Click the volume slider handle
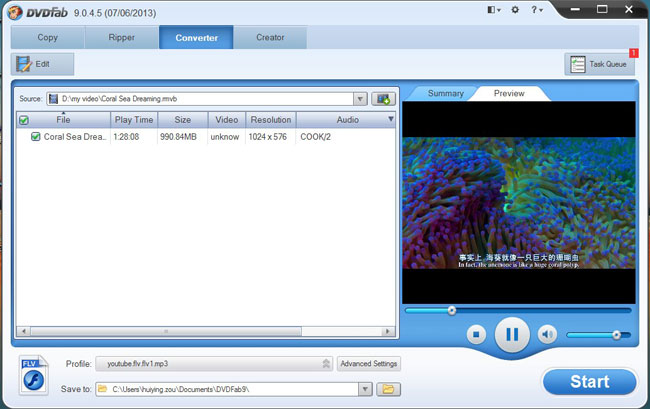 pyautogui.click(x=616, y=335)
